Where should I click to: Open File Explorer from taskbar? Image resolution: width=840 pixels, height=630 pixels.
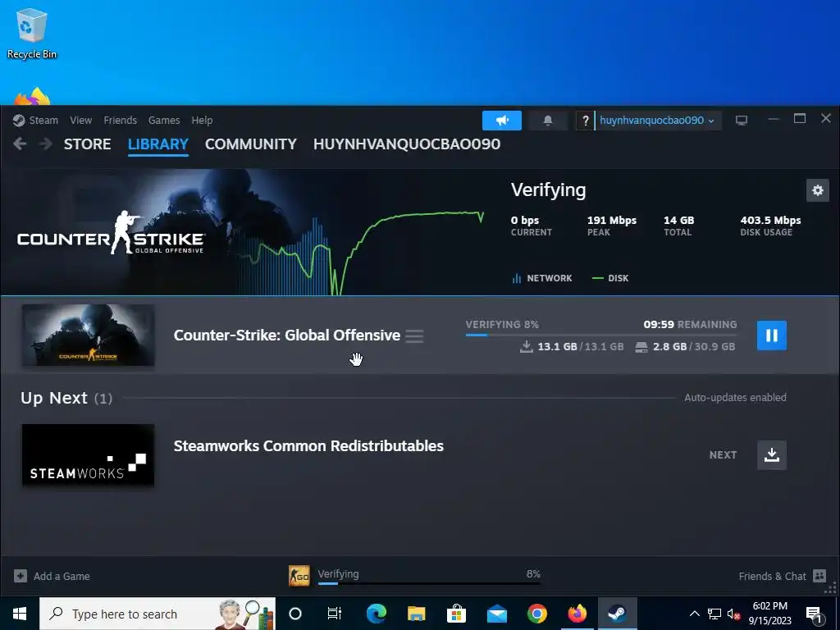pyautogui.click(x=416, y=614)
